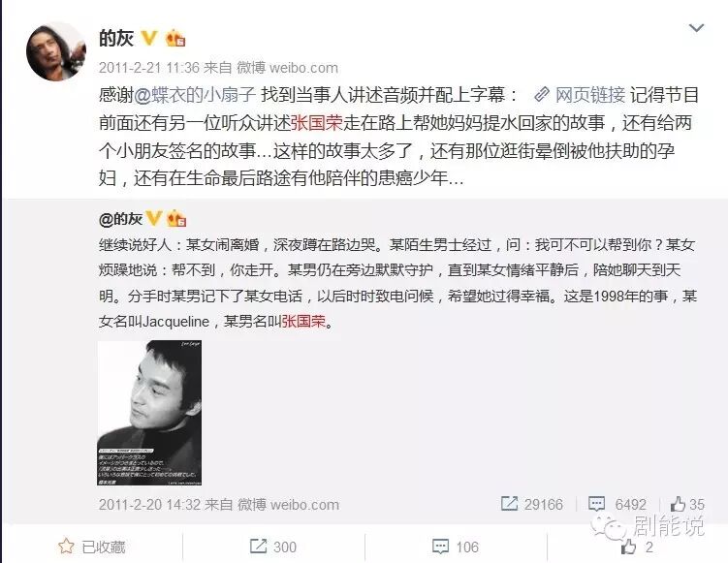Click the comment icon showing 6492
Image resolution: width=728 pixels, height=563 pixels.
596,504
